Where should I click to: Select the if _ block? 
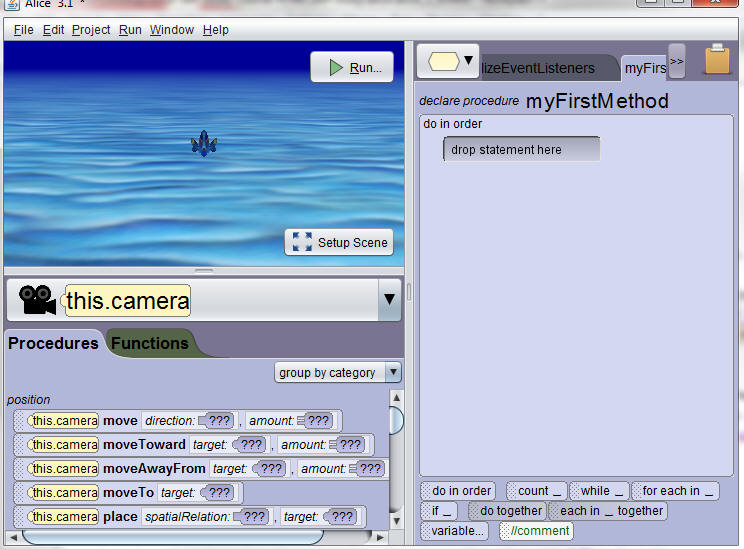point(439,511)
